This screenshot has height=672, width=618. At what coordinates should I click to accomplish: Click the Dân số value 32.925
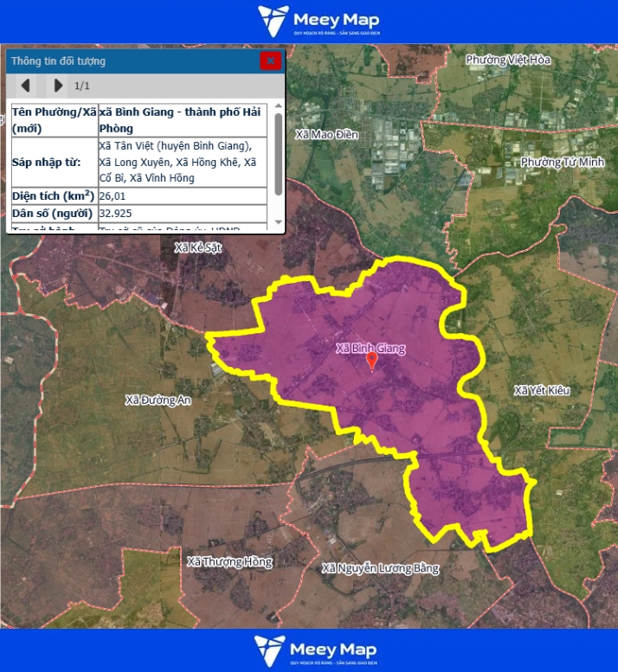(116, 212)
